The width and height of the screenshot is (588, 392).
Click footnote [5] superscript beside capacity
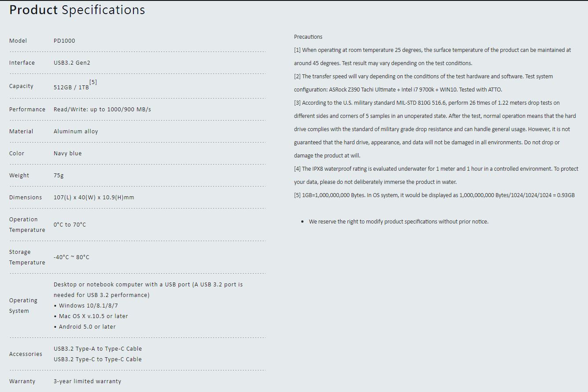[x=93, y=82]
